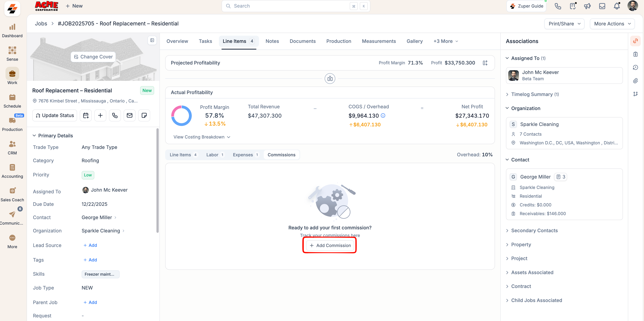Click Update Status button
The width and height of the screenshot is (644, 321).
tap(55, 115)
